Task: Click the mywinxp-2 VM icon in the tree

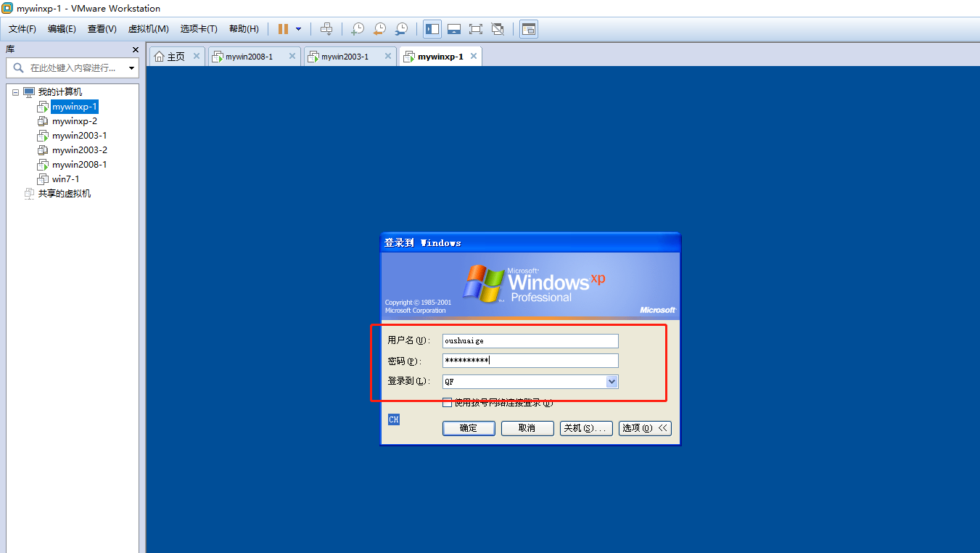Action: click(43, 121)
